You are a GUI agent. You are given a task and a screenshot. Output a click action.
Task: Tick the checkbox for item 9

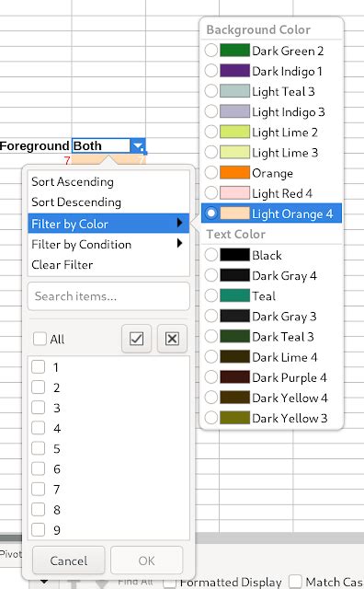pyautogui.click(x=39, y=530)
